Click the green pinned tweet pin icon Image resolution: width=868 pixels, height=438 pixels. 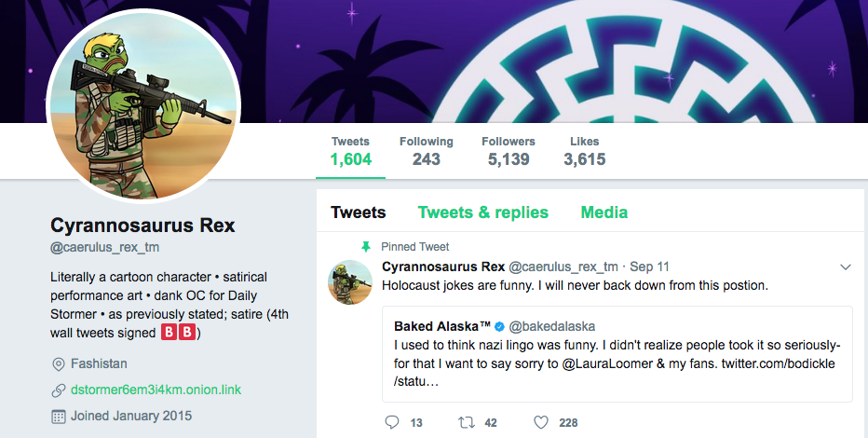(x=366, y=247)
